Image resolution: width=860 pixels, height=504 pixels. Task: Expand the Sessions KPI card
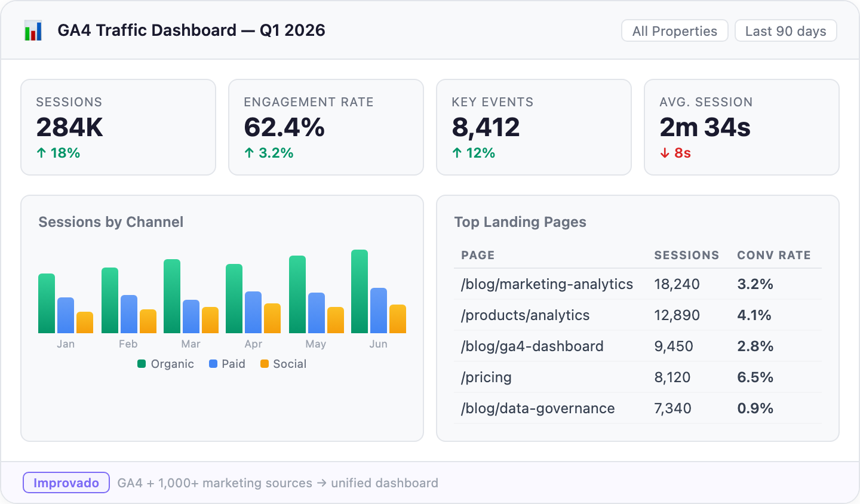(118, 127)
